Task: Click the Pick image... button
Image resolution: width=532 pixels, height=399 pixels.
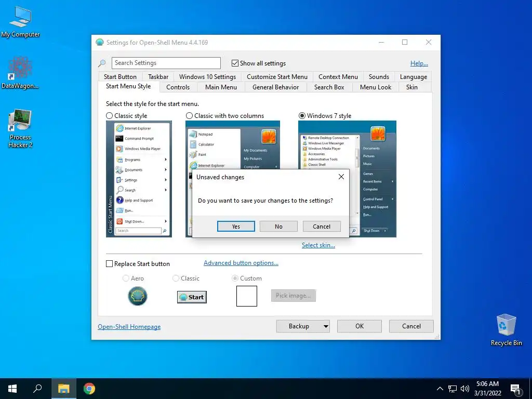Action: [x=293, y=296]
